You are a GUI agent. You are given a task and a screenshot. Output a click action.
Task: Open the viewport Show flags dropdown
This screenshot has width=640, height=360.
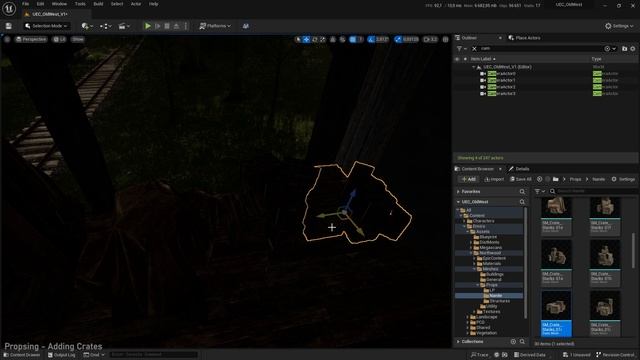click(78, 39)
